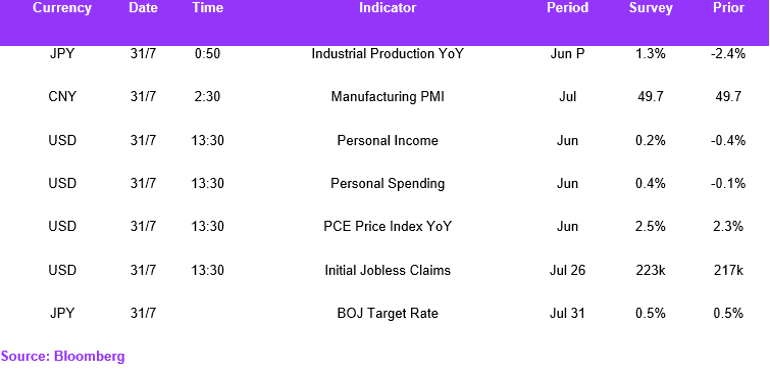Click the Time column header
Screen dimensions: 770x369
coord(207,8)
